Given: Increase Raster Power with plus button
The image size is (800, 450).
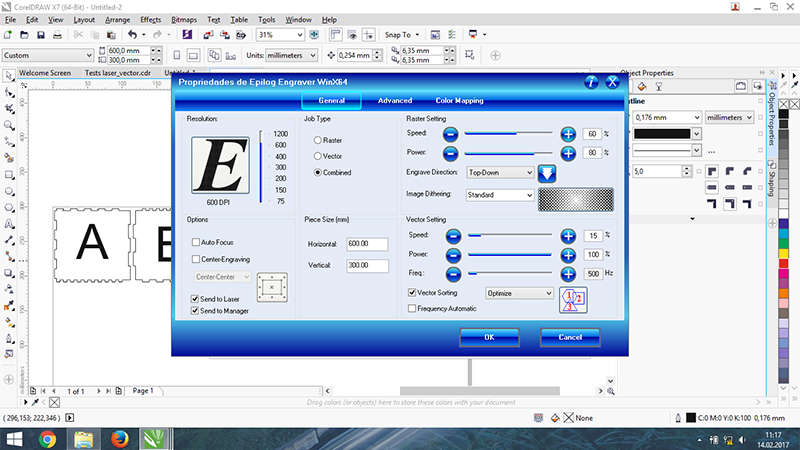Looking at the screenshot, I should 568,153.
